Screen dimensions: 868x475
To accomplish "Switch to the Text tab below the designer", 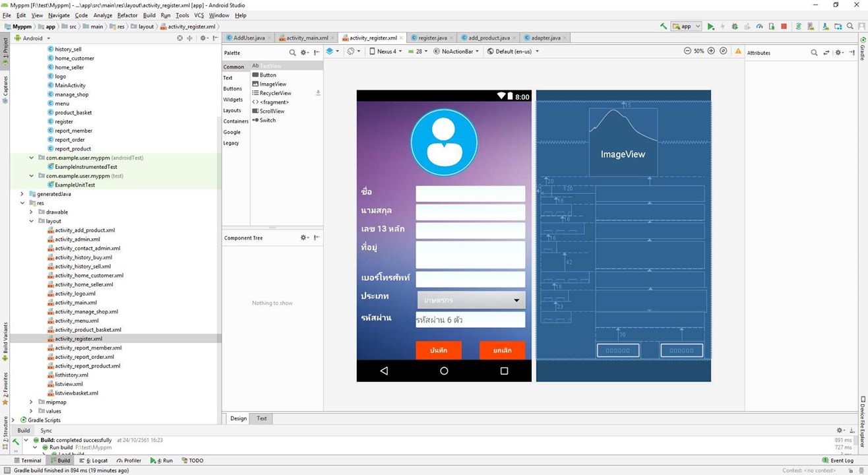I will [262, 418].
